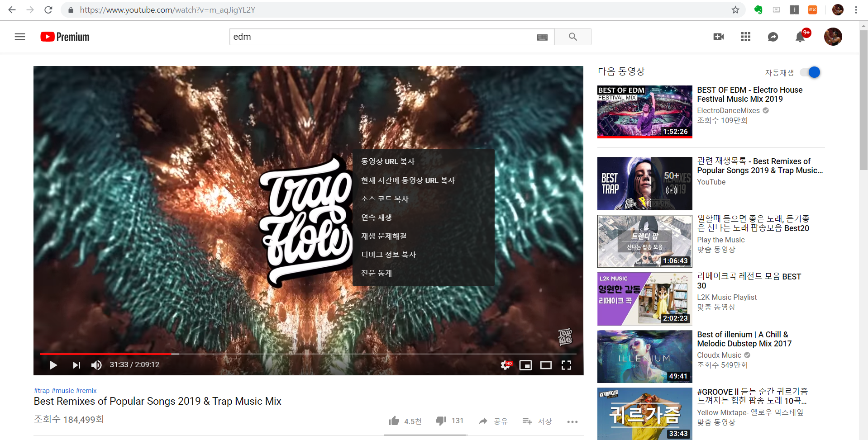Viewport: 868px width, 440px height.
Task: Open the Illenium mix thumbnail
Action: coord(645,356)
